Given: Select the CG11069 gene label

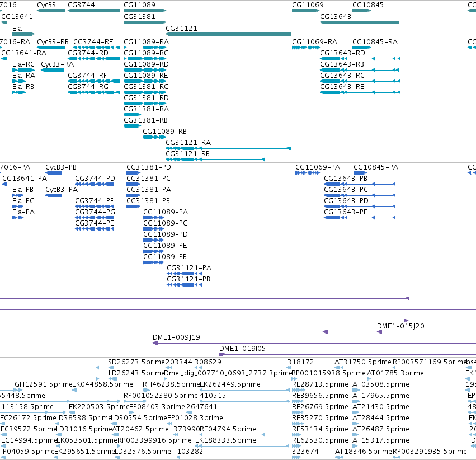Looking at the screenshot, I should (308, 5).
